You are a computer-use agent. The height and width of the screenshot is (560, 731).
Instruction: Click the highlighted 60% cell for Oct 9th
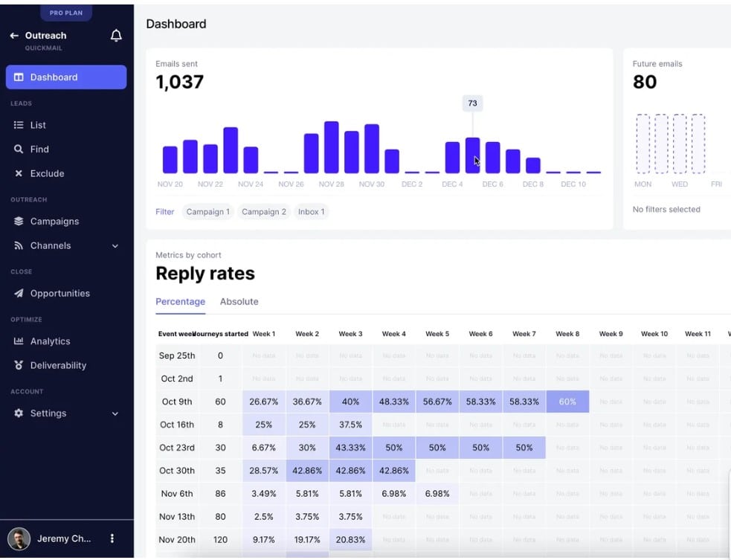tap(567, 401)
